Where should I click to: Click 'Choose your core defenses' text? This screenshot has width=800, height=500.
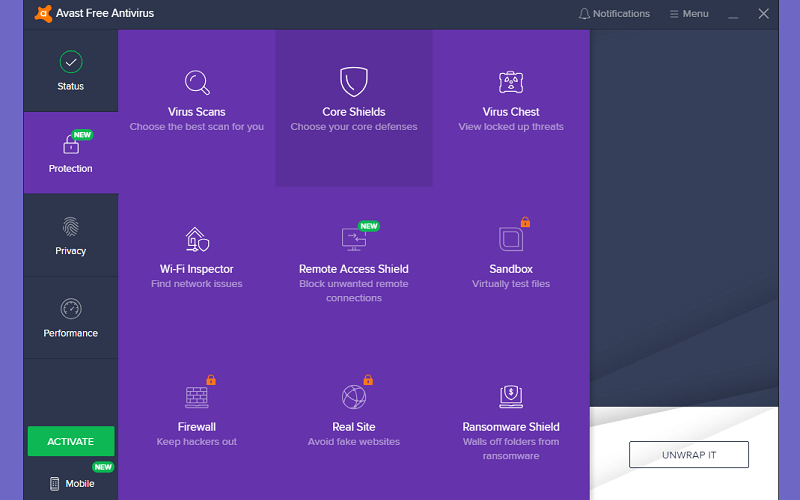tap(354, 127)
